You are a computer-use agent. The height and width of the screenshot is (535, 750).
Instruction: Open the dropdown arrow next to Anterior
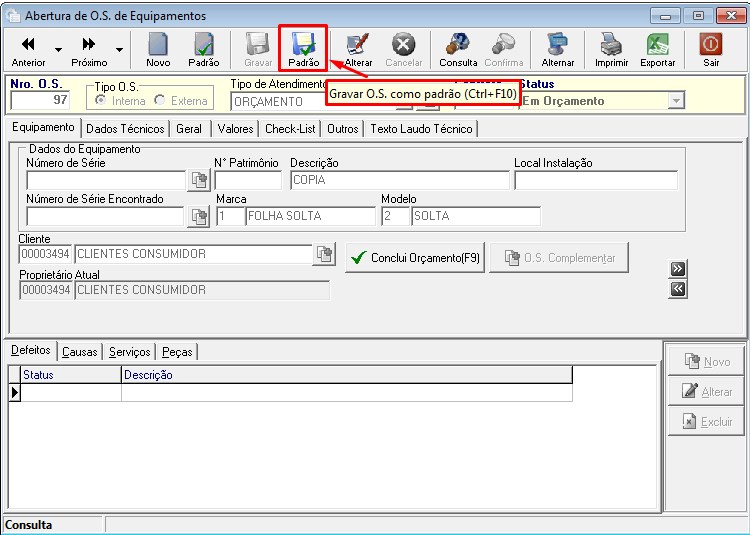point(58,50)
